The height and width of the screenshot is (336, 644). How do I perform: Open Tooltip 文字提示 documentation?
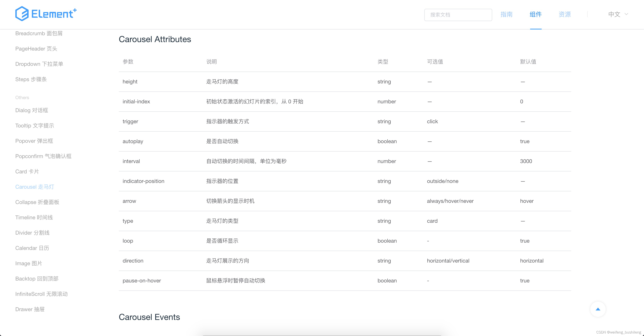pos(34,126)
